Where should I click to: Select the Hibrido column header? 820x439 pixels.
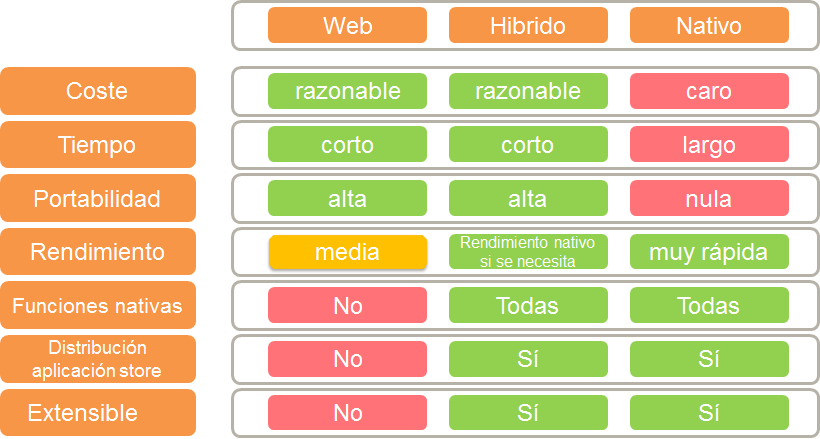click(528, 26)
